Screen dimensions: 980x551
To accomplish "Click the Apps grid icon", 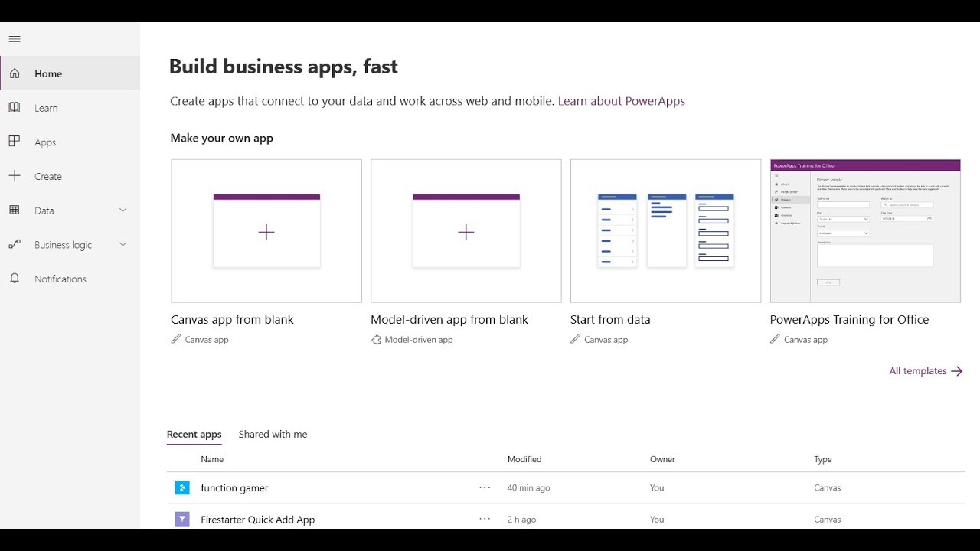I will point(15,142).
